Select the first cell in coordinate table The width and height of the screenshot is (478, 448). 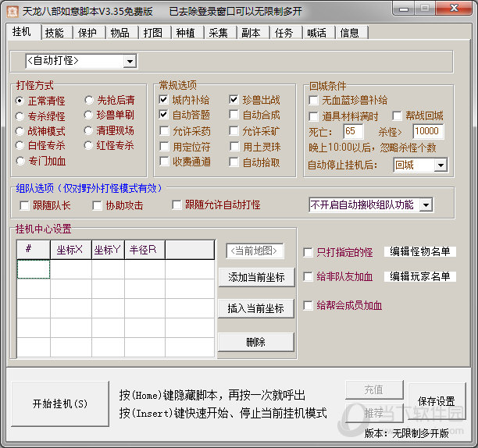tap(34, 269)
